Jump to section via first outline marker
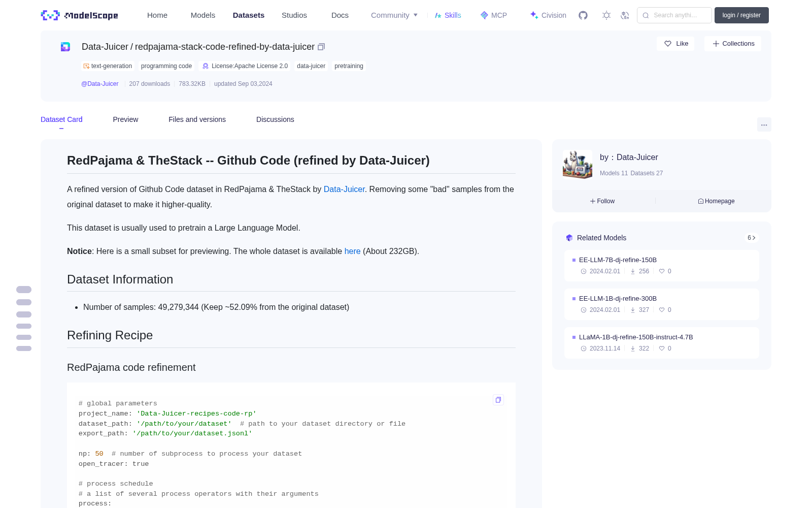The width and height of the screenshot is (812, 508). click(x=24, y=290)
